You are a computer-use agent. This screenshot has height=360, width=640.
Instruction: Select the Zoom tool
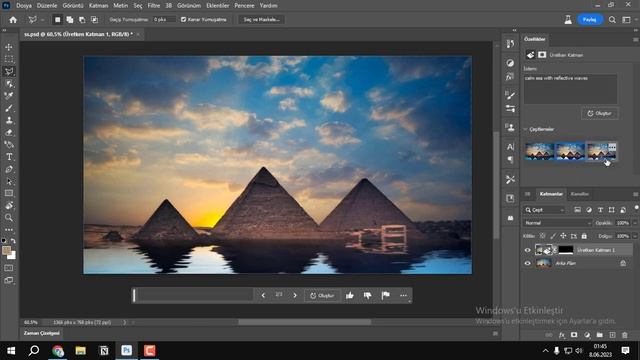click(x=9, y=218)
